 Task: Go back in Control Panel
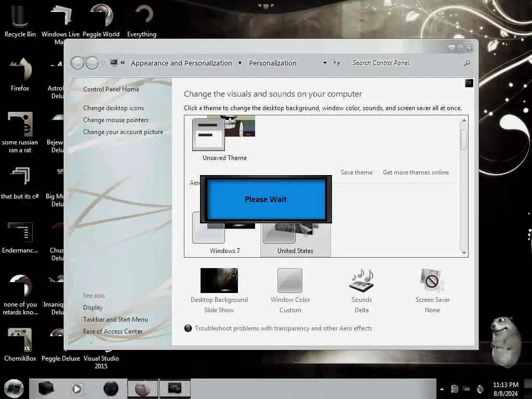pyautogui.click(x=78, y=63)
